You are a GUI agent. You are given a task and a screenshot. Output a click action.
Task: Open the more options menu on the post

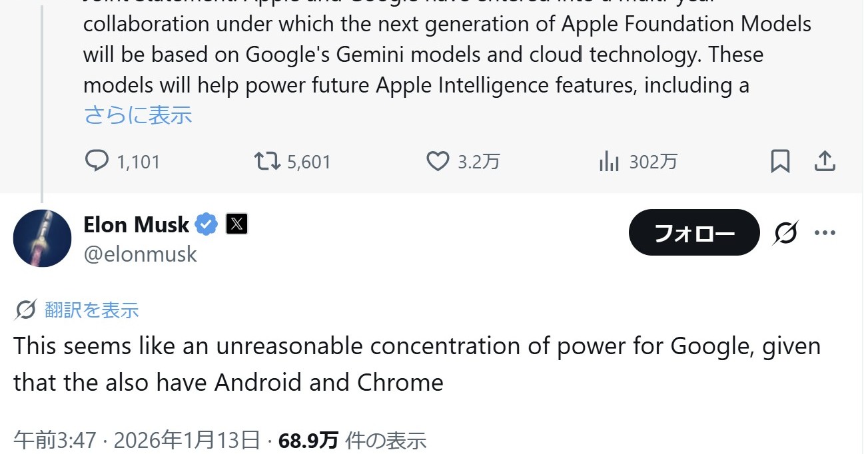[825, 232]
